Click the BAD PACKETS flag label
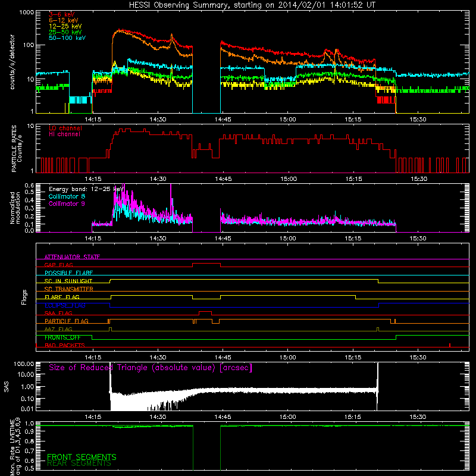 65,345
